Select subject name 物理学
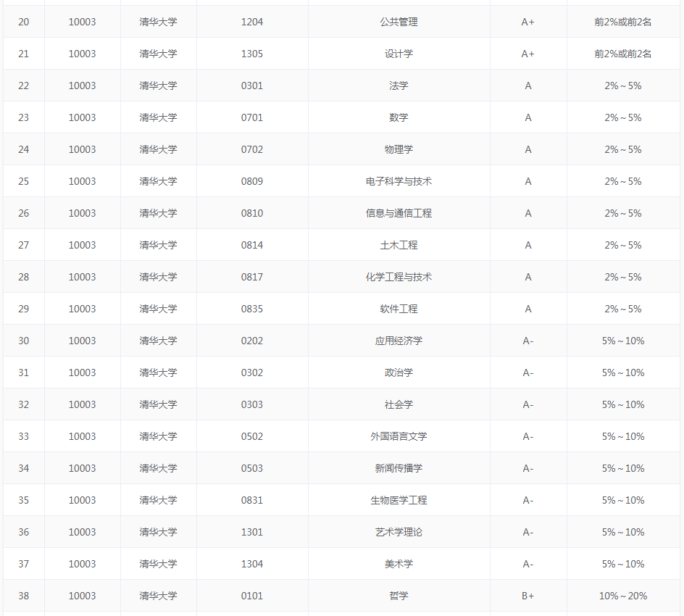Viewport: 684px width, 616px height. (399, 149)
